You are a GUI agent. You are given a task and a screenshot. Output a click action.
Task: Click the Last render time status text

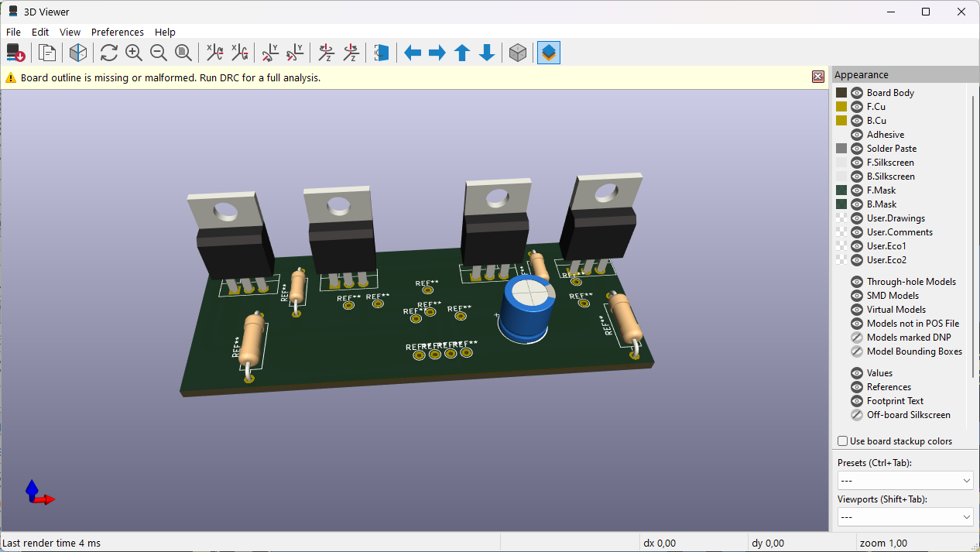coord(52,543)
